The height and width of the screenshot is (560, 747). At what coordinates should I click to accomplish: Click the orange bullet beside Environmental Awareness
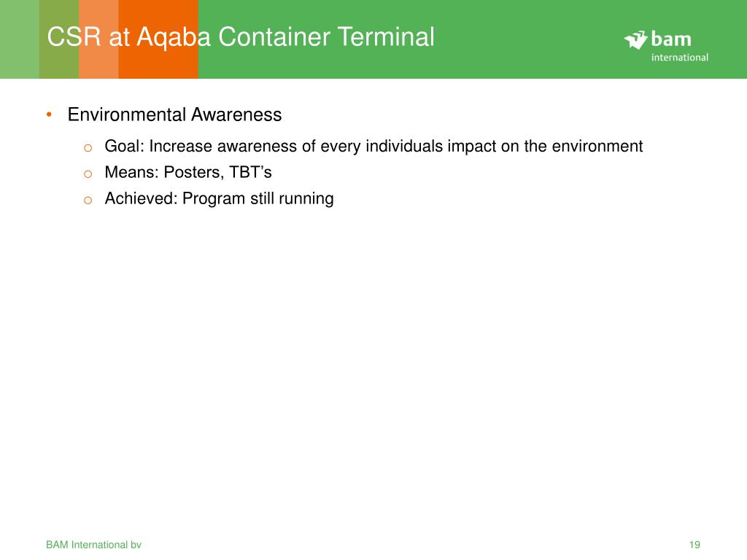[x=48, y=114]
